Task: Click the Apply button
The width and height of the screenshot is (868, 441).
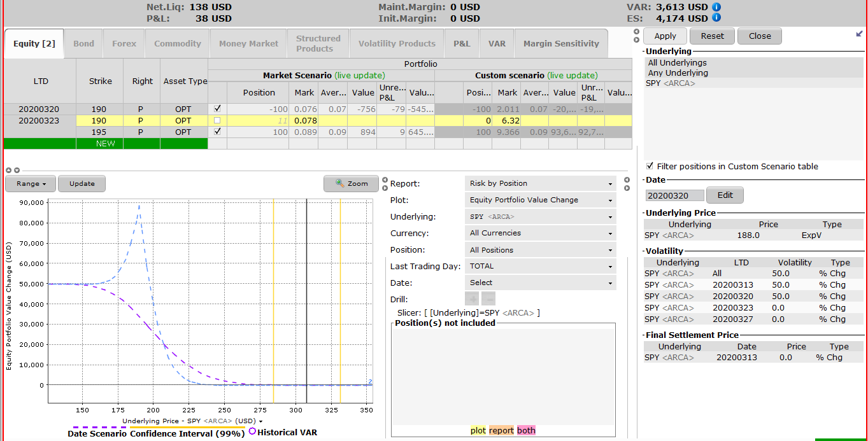Action: (x=665, y=36)
